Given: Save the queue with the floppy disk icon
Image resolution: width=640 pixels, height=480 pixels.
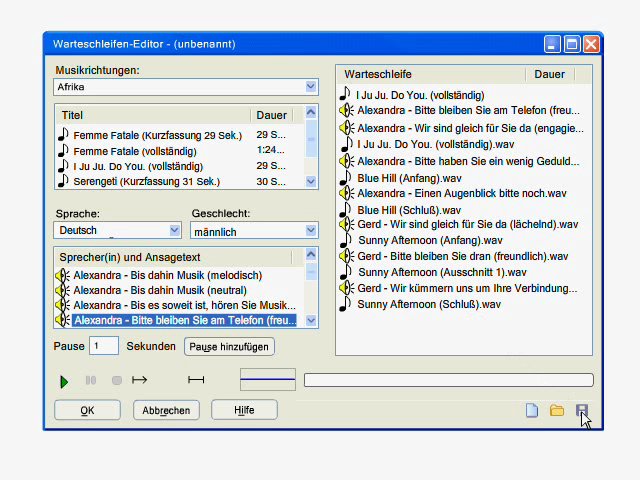Looking at the screenshot, I should pyautogui.click(x=582, y=410).
